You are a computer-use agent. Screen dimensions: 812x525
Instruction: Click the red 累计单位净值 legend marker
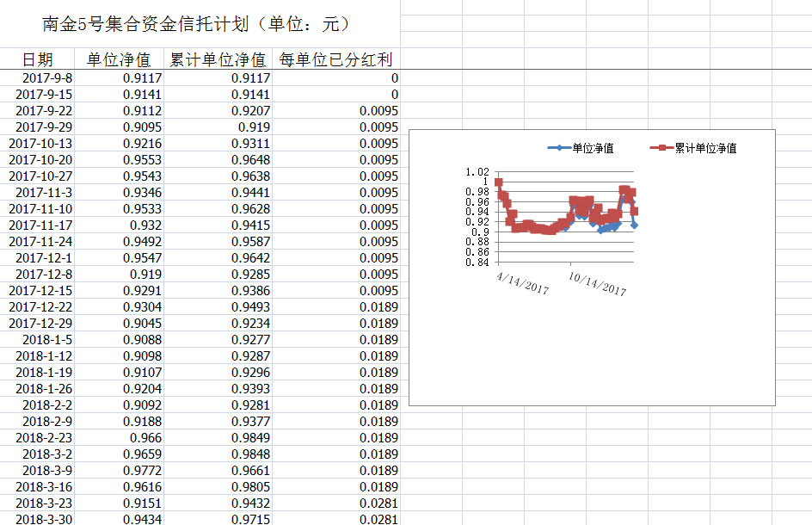point(661,148)
